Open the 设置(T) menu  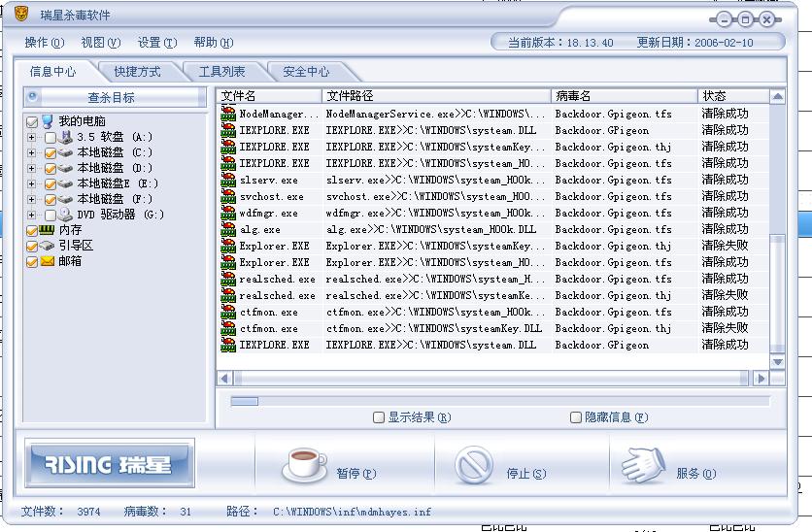pyautogui.click(x=157, y=43)
